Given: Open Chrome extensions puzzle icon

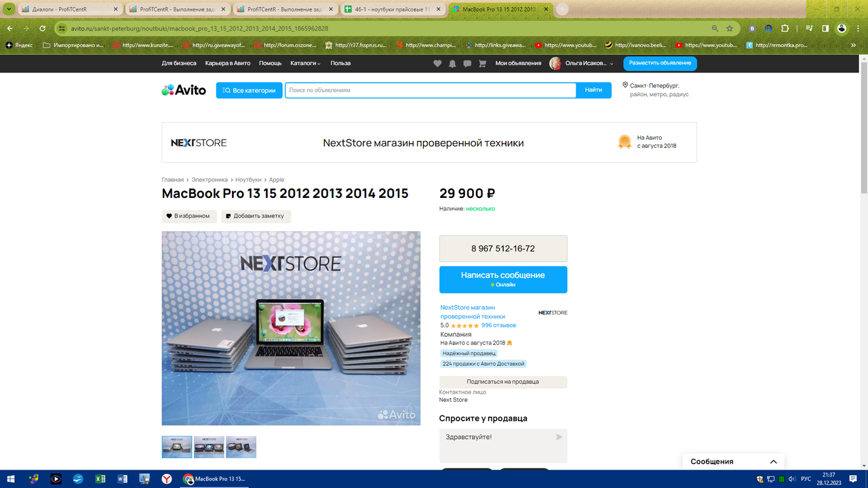Looking at the screenshot, I should (x=785, y=28).
